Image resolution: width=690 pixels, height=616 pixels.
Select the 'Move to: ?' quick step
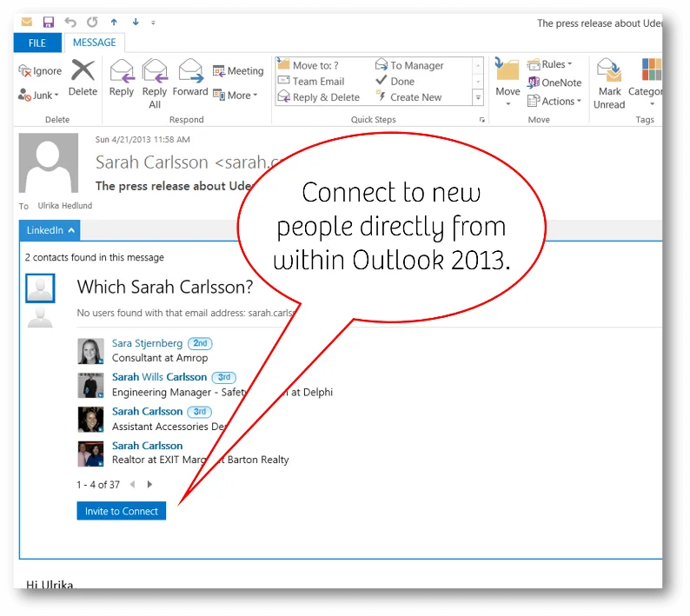308,65
